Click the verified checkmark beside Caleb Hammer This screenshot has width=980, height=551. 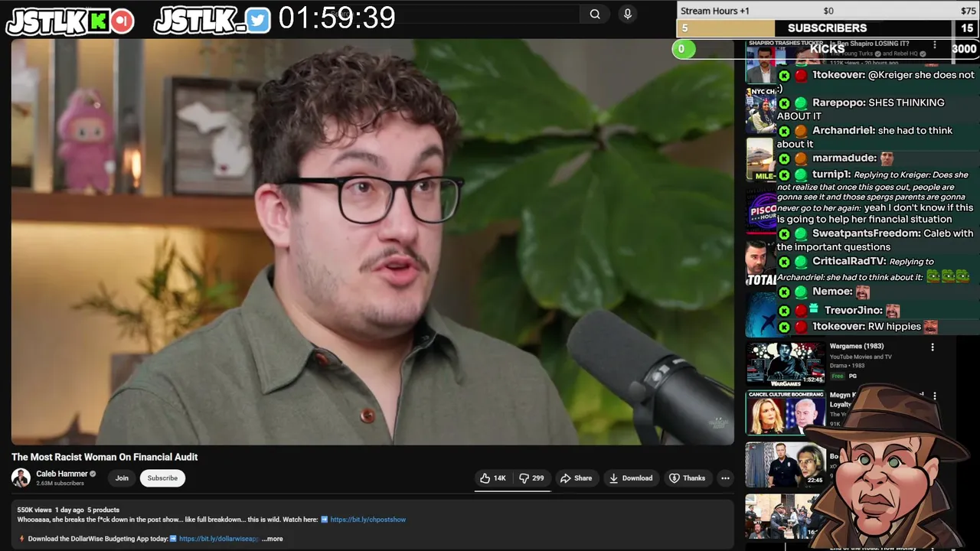click(x=93, y=474)
